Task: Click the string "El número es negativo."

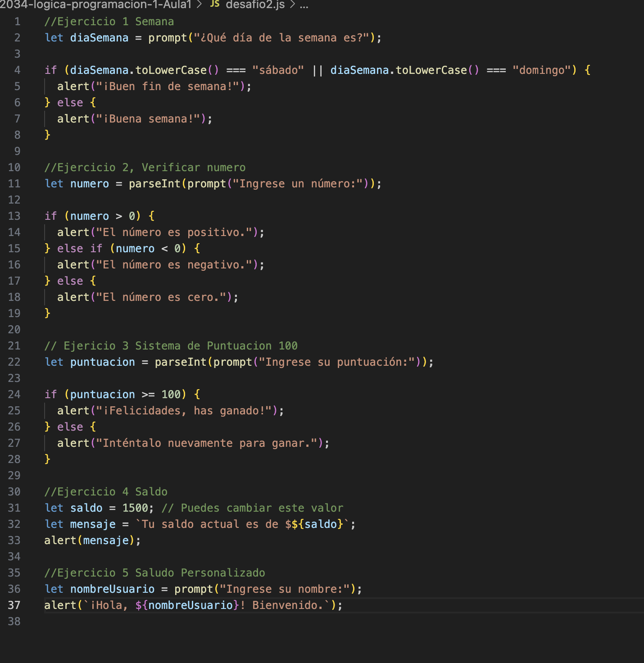Action: click(x=174, y=265)
